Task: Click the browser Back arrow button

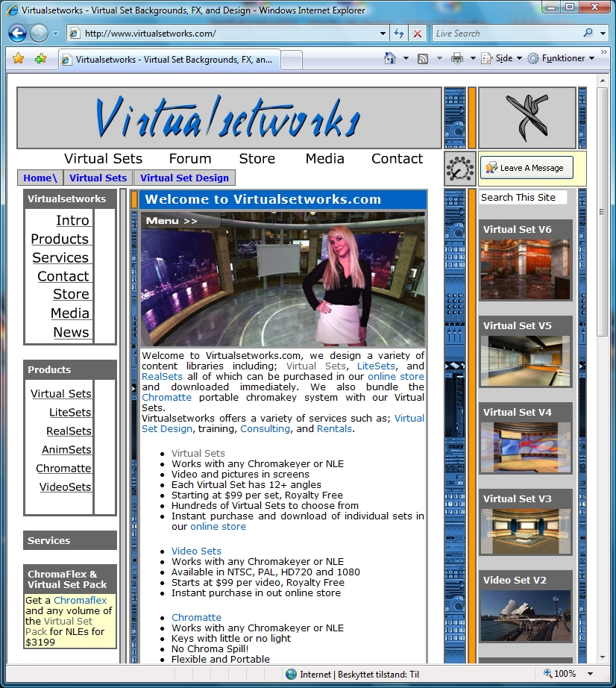Action: point(18,34)
